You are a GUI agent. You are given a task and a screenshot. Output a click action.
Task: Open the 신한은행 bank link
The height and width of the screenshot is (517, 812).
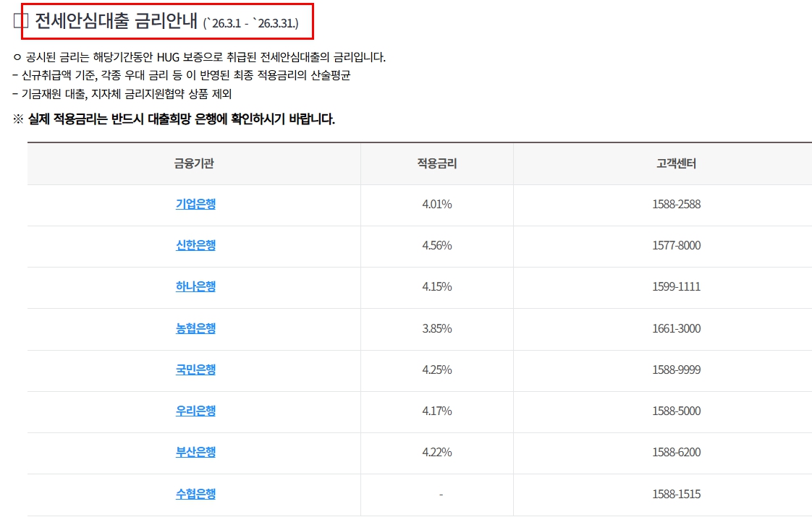pyautogui.click(x=195, y=245)
